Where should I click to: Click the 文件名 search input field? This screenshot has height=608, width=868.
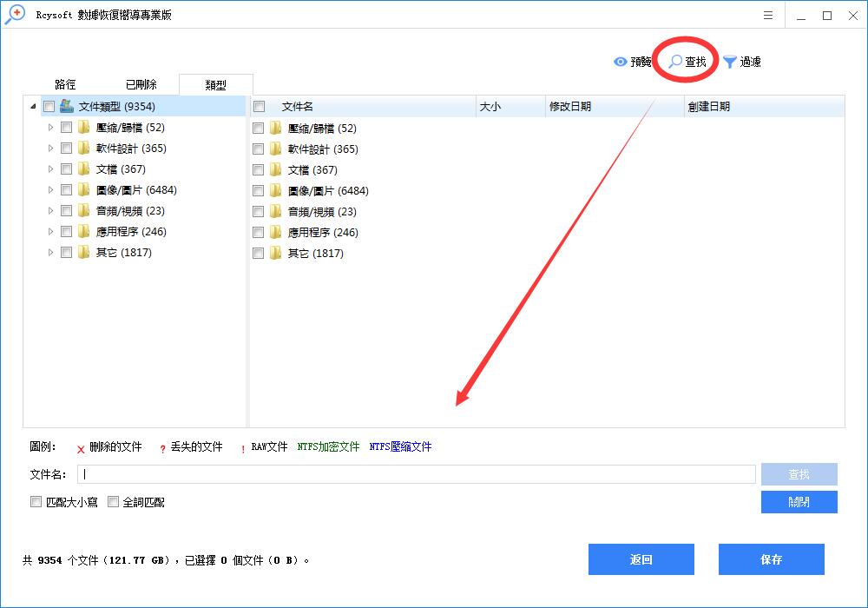point(417,474)
